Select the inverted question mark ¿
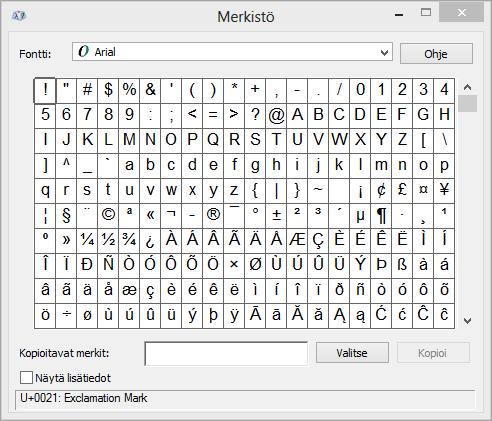 [150, 241]
